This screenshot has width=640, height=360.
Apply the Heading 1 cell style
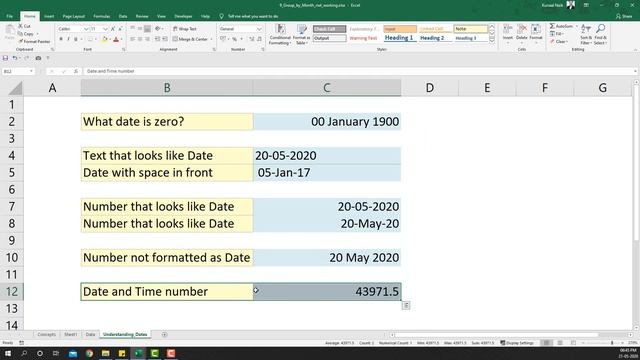click(399, 38)
